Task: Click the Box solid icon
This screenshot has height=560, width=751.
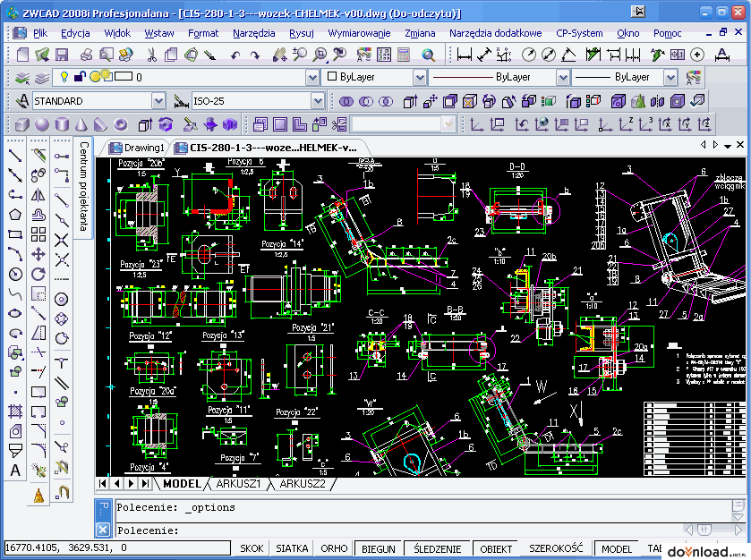Action: (x=22, y=125)
